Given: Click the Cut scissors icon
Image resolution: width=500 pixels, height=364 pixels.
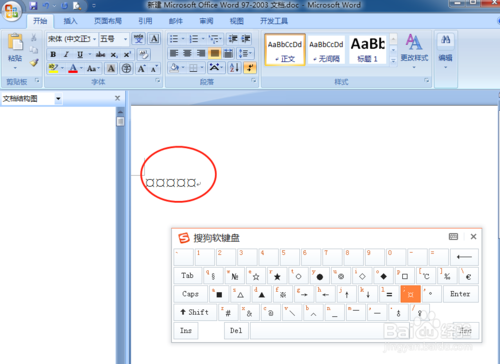Looking at the screenshot, I should (x=34, y=37).
